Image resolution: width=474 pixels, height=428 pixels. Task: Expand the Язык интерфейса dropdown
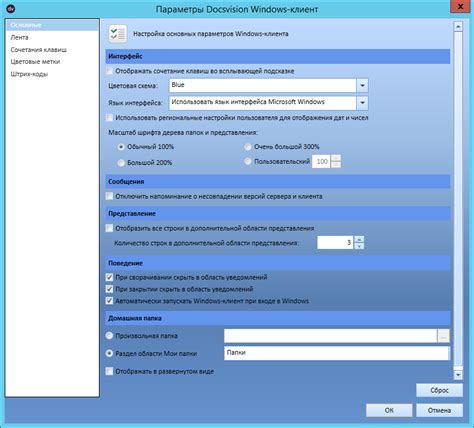[x=362, y=103]
